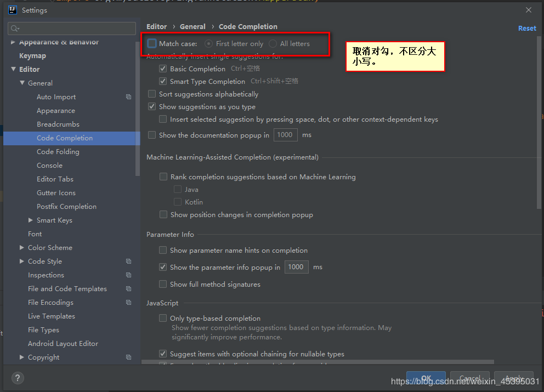This screenshot has width=544, height=392.
Task: Uncheck Smart Type Completion checkbox
Action: pyautogui.click(x=163, y=81)
